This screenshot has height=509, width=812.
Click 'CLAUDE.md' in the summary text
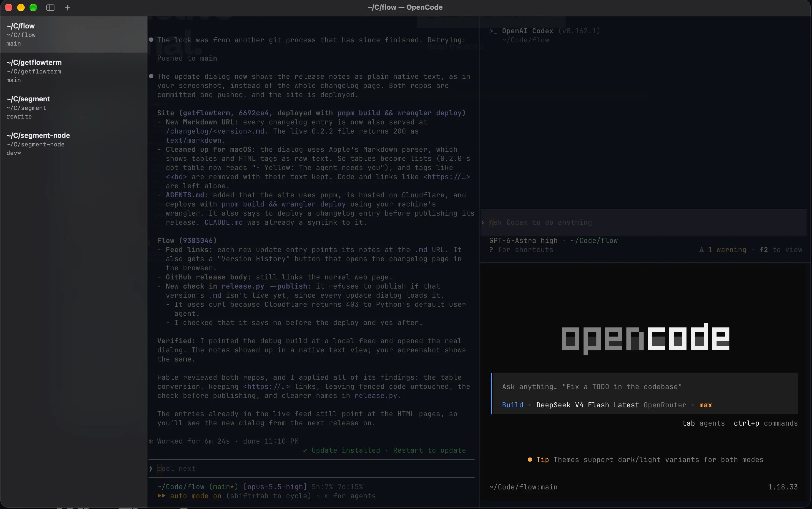point(224,223)
